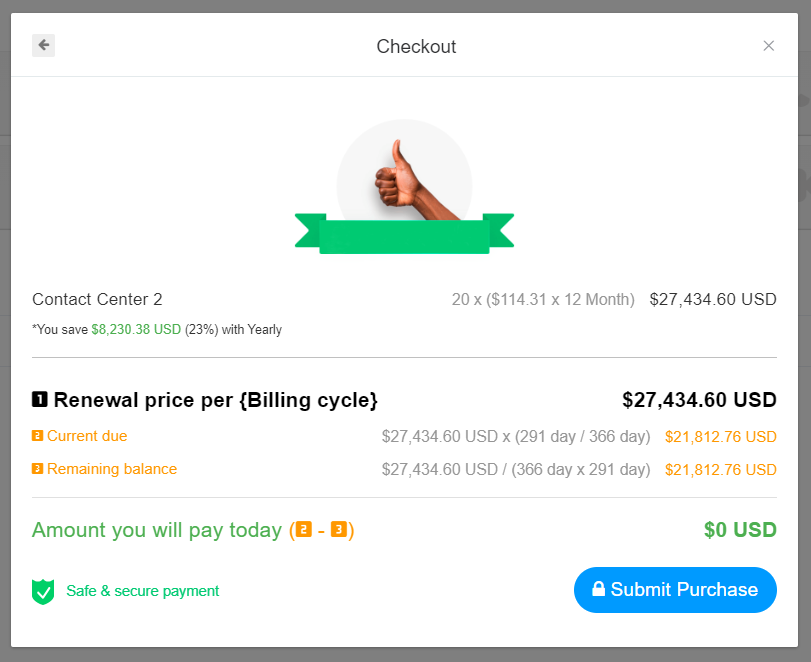This screenshot has width=811, height=662.
Task: Click the back arrow icon
Action: (x=43, y=45)
